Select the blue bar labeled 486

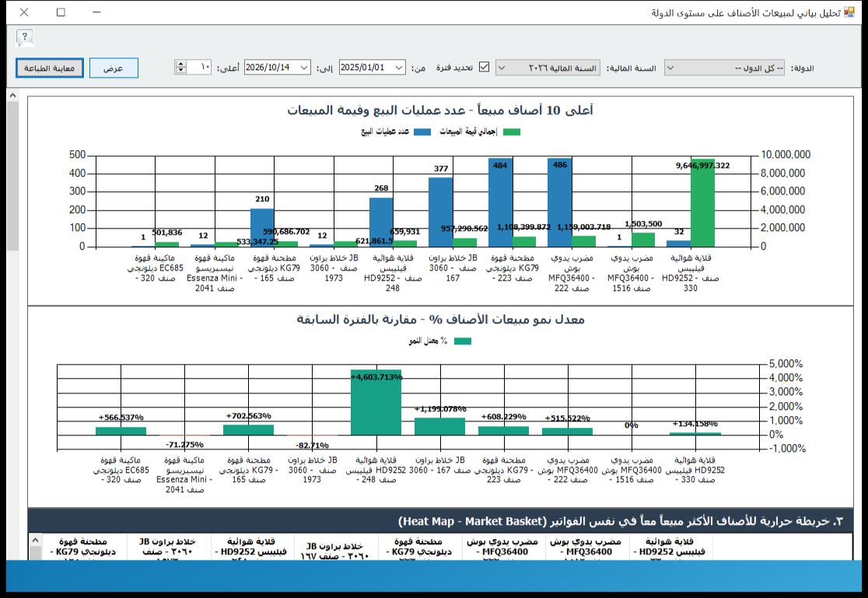560,203
